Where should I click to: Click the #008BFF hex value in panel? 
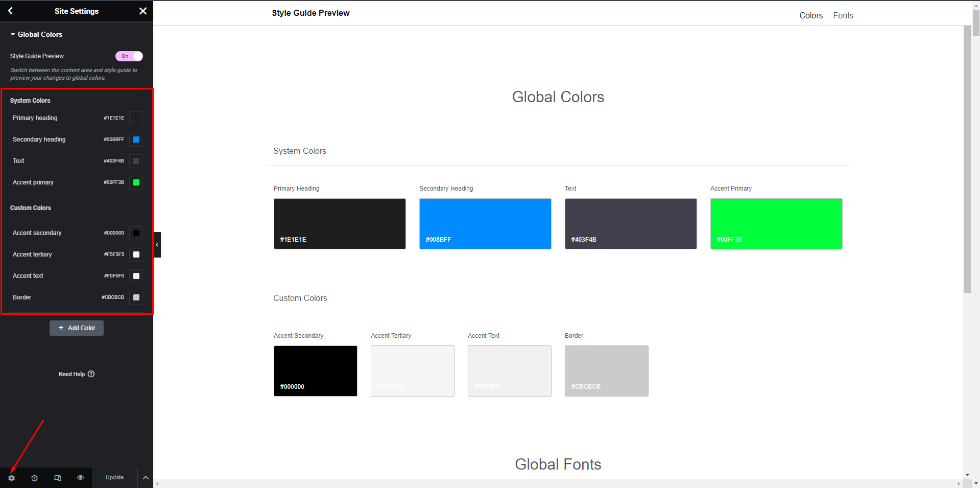pyautogui.click(x=114, y=140)
